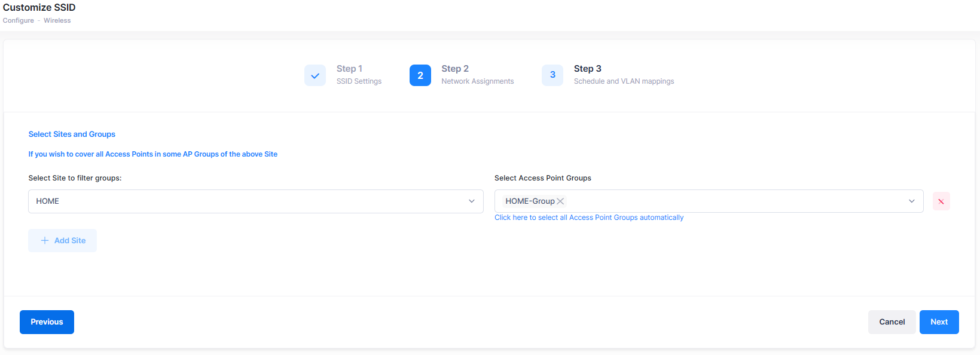Go back with the Previous button
The width and height of the screenshot is (980, 355).
click(x=47, y=322)
